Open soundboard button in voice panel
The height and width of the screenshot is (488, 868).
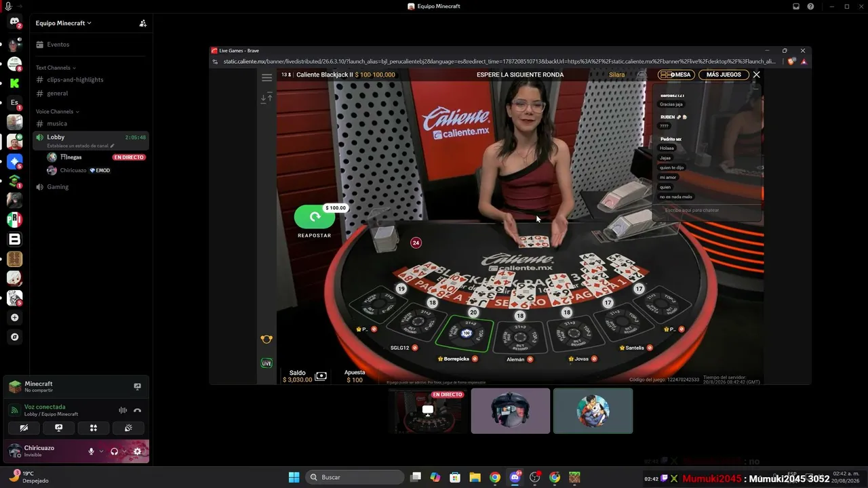point(128,428)
